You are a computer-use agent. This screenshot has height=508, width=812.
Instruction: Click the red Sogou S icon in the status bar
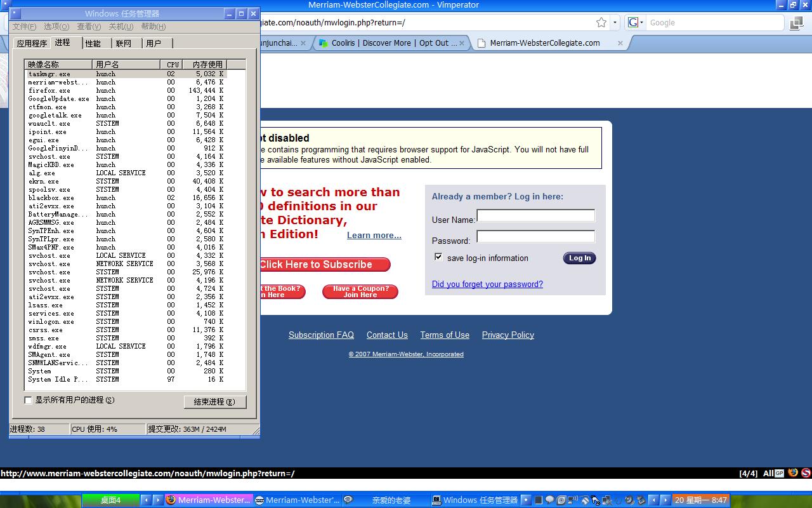[806, 473]
